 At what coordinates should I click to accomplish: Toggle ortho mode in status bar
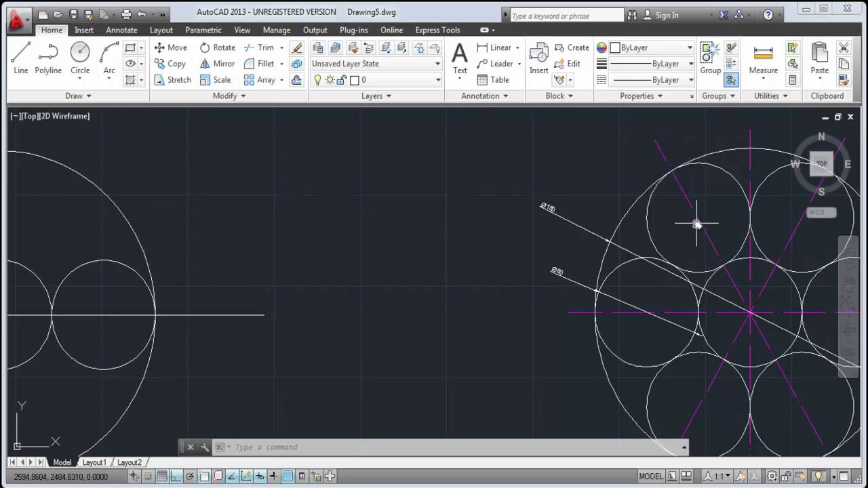[x=176, y=476]
